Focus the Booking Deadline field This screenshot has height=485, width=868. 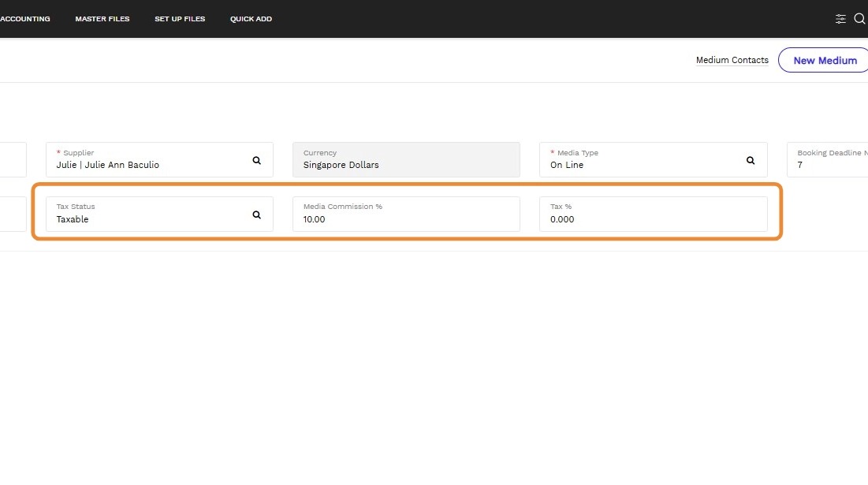click(x=828, y=160)
